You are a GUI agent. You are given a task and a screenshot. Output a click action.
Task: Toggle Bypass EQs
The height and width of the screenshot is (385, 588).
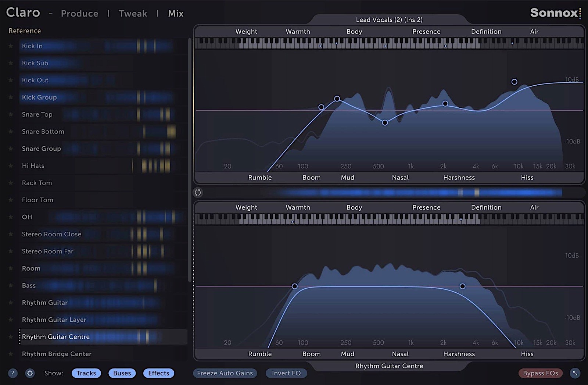540,373
